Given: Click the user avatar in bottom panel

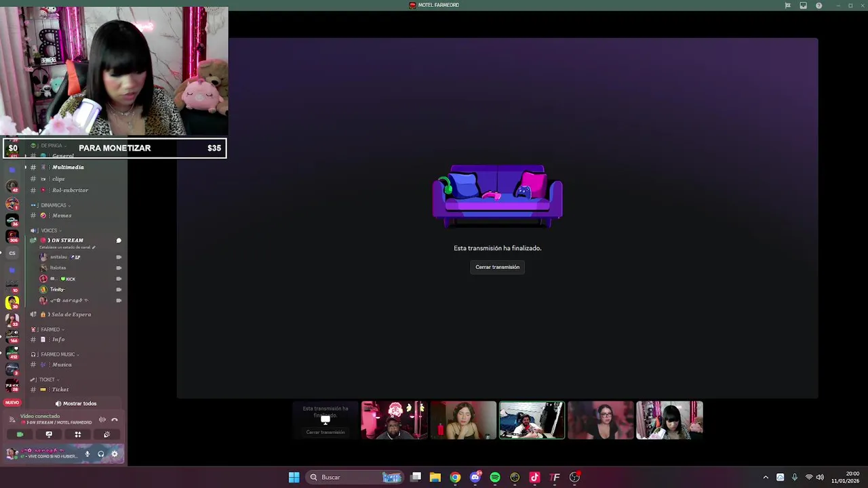Looking at the screenshot, I should pos(12,453).
